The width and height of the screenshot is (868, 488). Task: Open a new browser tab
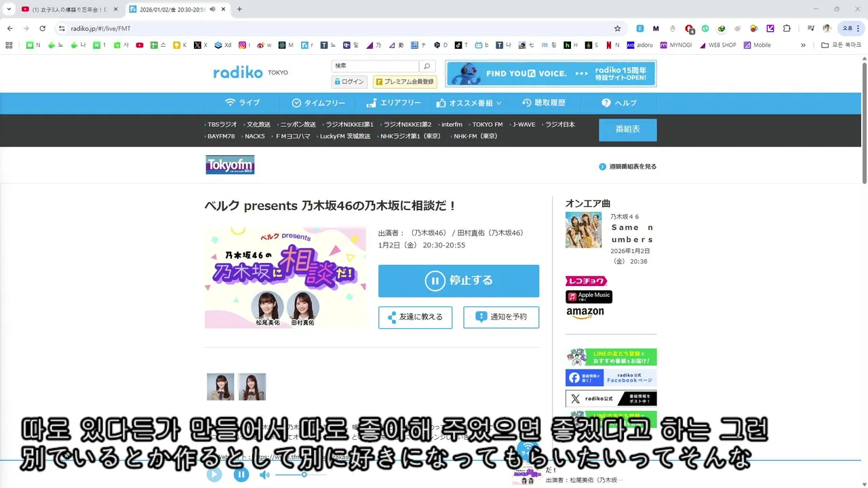[x=239, y=9]
